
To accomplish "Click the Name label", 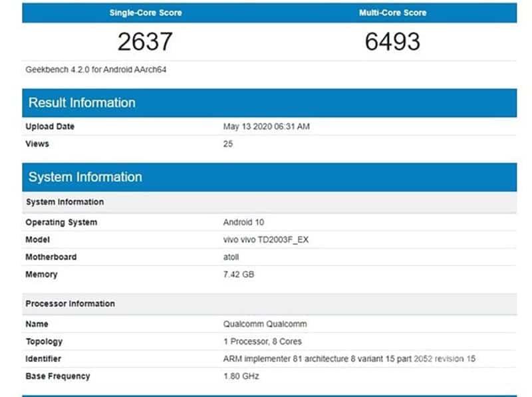I will (37, 324).
